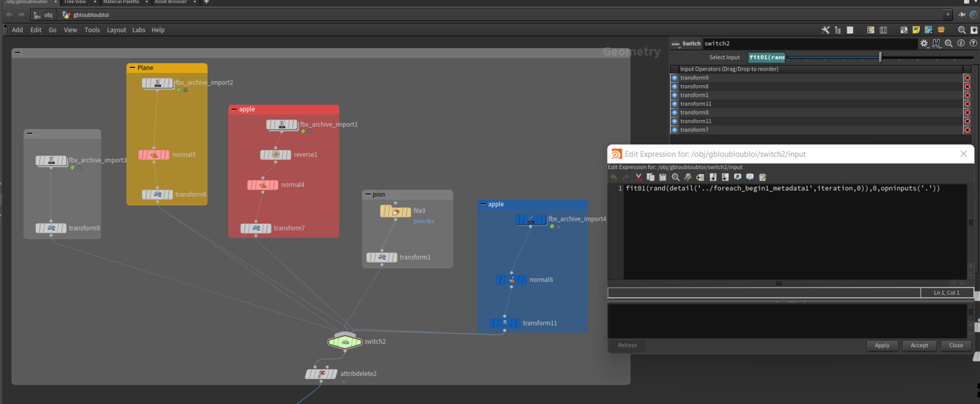Collapse the pion network box
Viewport: 980px width, 404px height.
click(x=367, y=195)
